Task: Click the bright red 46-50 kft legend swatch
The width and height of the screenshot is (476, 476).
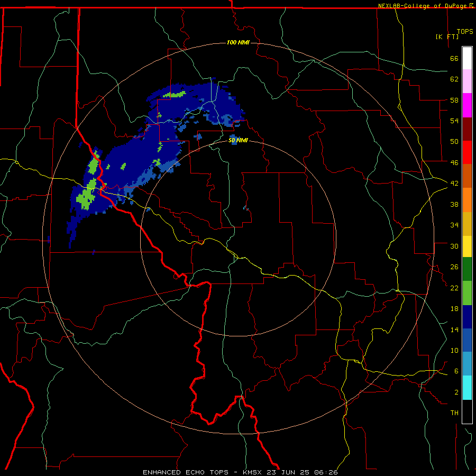Action: click(467, 152)
